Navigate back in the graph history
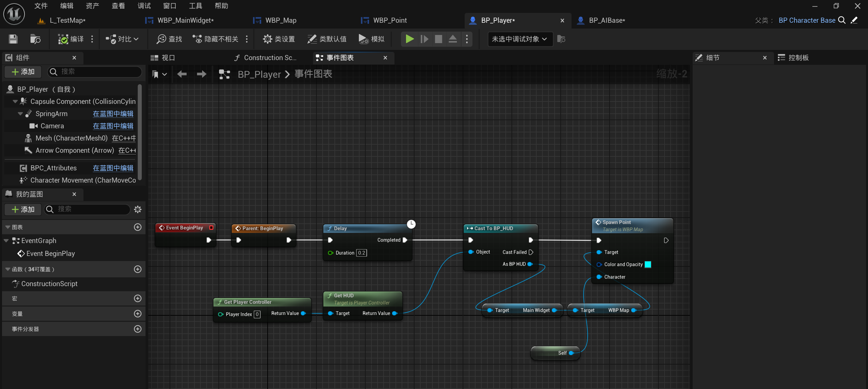 coord(182,74)
